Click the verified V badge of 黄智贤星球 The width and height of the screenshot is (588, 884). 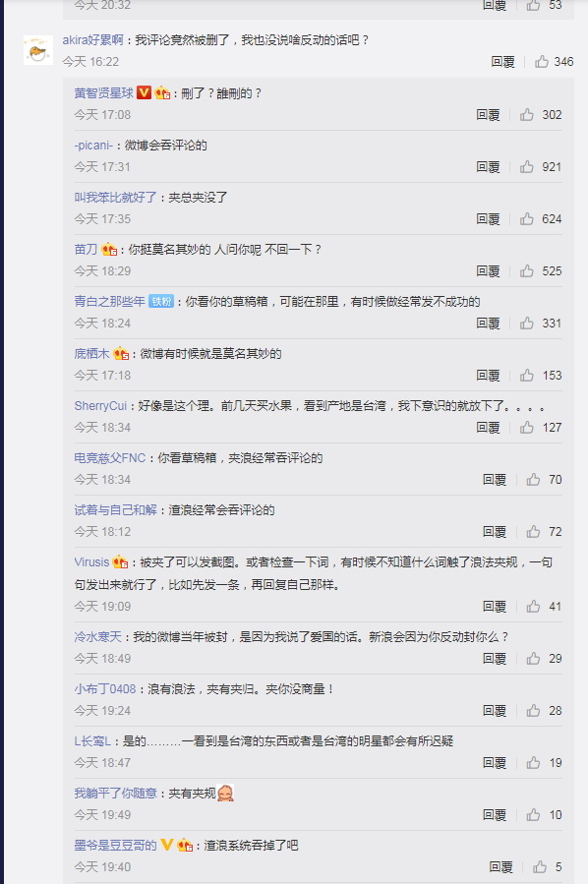(144, 92)
